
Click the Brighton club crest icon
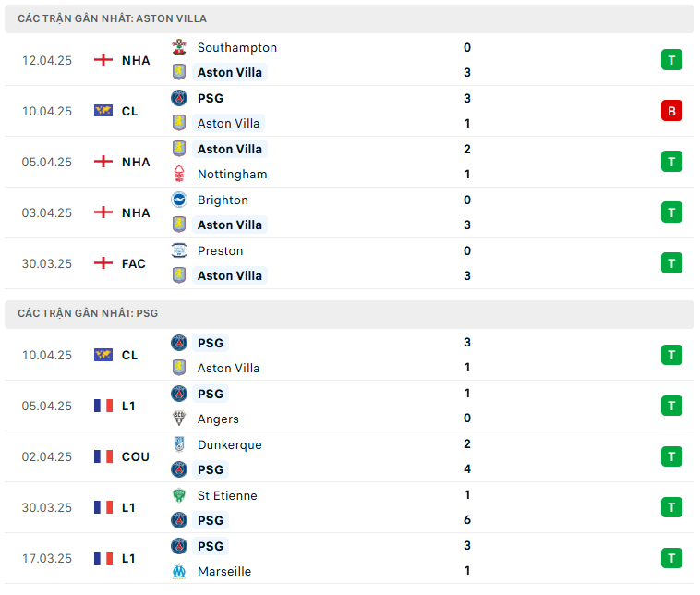(x=178, y=200)
